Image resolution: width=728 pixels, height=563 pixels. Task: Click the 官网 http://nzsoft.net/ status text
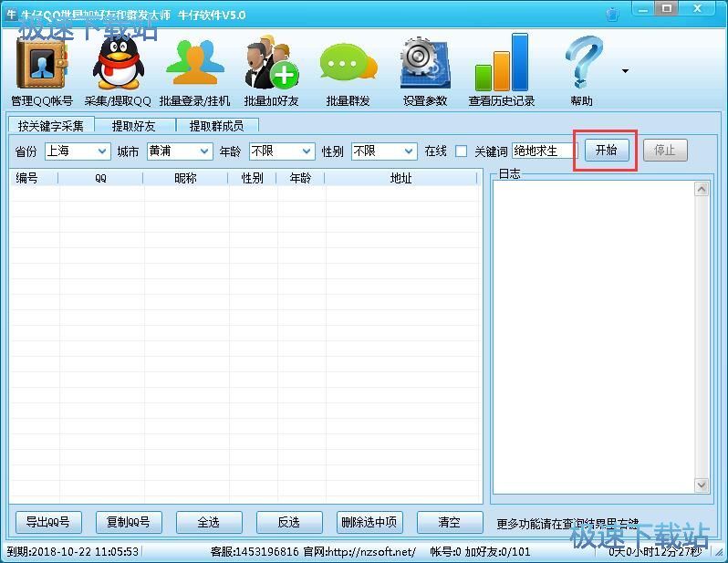tap(359, 551)
